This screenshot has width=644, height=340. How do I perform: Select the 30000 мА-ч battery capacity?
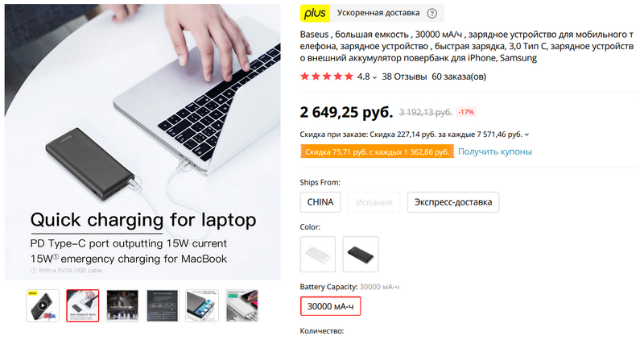pos(331,306)
